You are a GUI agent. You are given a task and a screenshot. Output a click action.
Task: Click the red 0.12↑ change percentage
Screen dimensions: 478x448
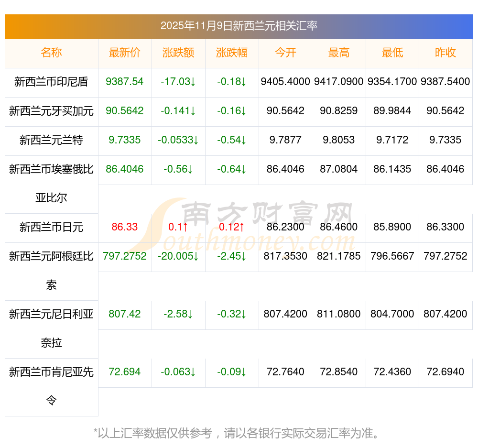(x=232, y=227)
